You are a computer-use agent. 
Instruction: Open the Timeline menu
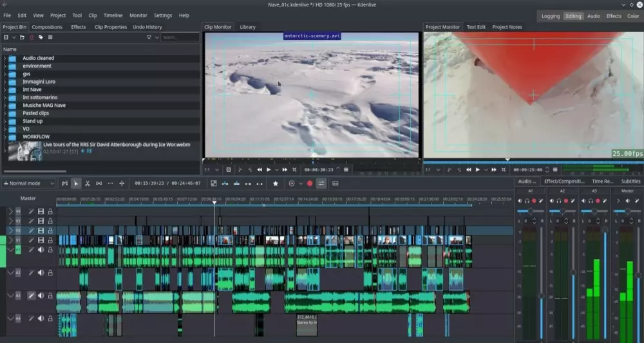tap(113, 15)
